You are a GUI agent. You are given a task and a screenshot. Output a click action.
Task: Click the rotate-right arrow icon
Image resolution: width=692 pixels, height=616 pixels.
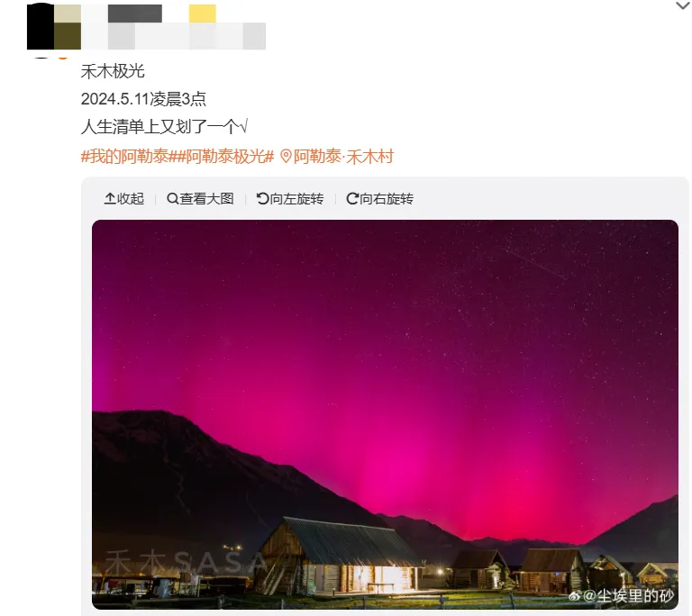(352, 198)
